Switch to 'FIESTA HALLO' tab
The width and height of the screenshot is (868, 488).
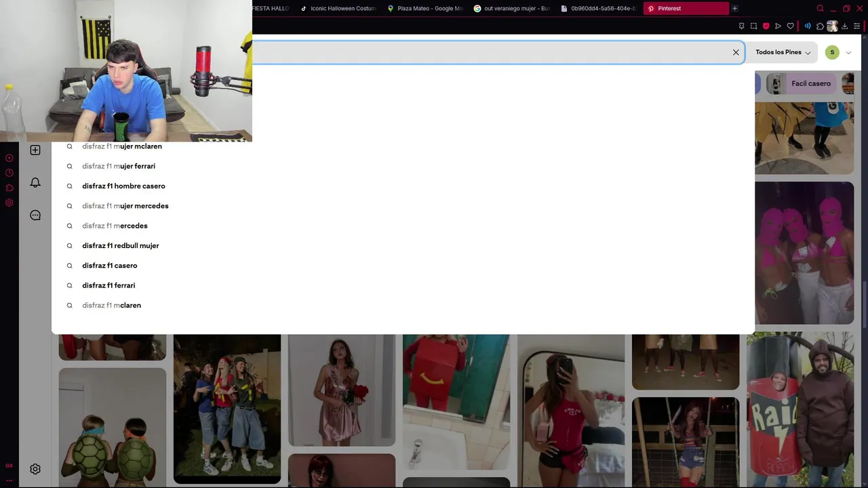(x=271, y=8)
